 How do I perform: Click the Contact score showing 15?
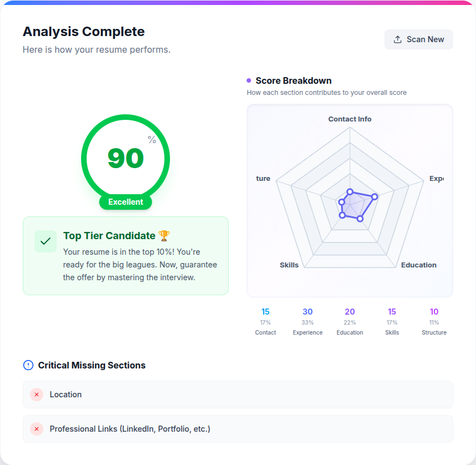[x=265, y=311]
